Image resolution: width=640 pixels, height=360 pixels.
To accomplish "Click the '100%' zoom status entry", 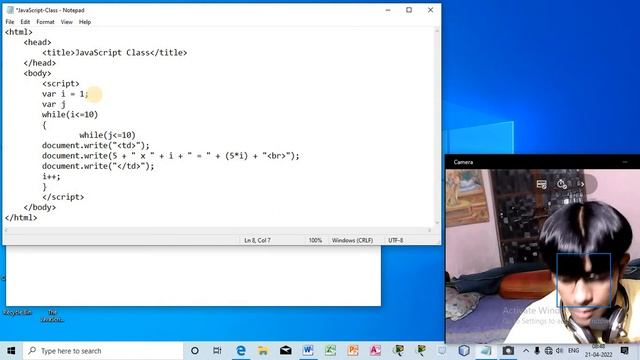I will [315, 240].
